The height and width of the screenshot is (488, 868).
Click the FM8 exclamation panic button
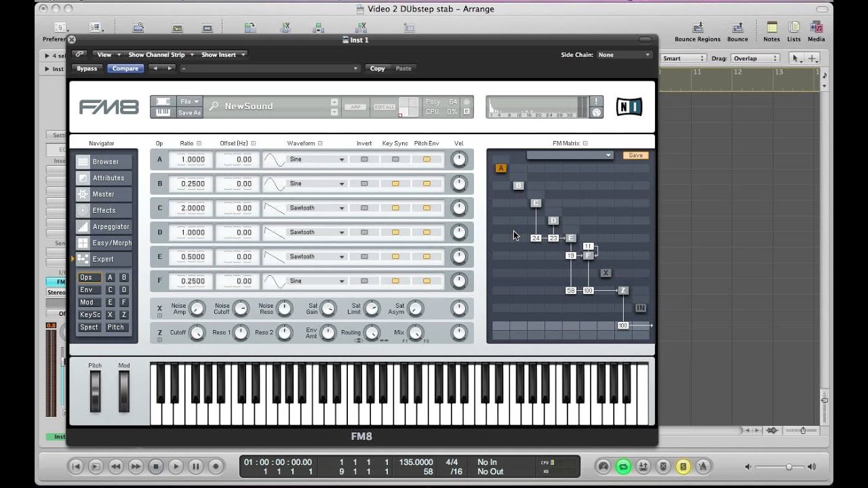pyautogui.click(x=597, y=102)
